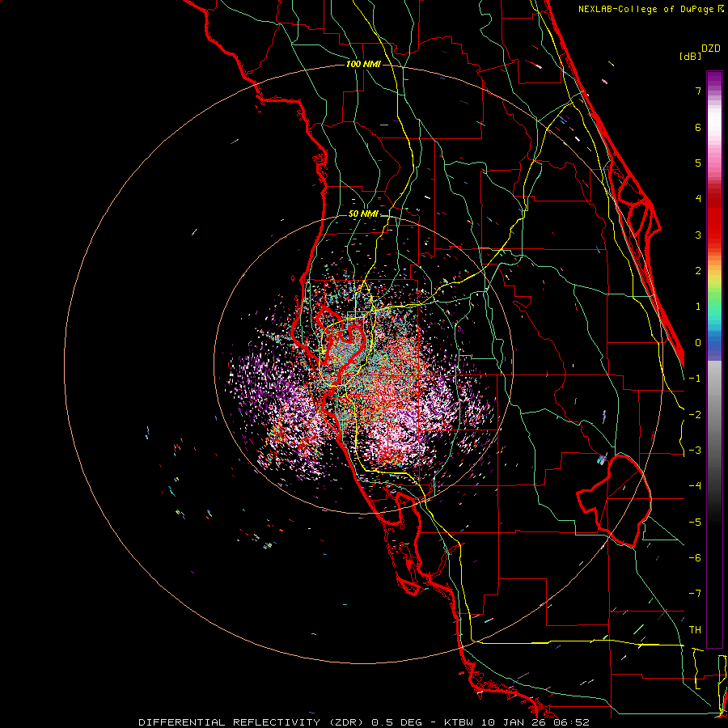Click the "3" value on color scale

[698, 235]
